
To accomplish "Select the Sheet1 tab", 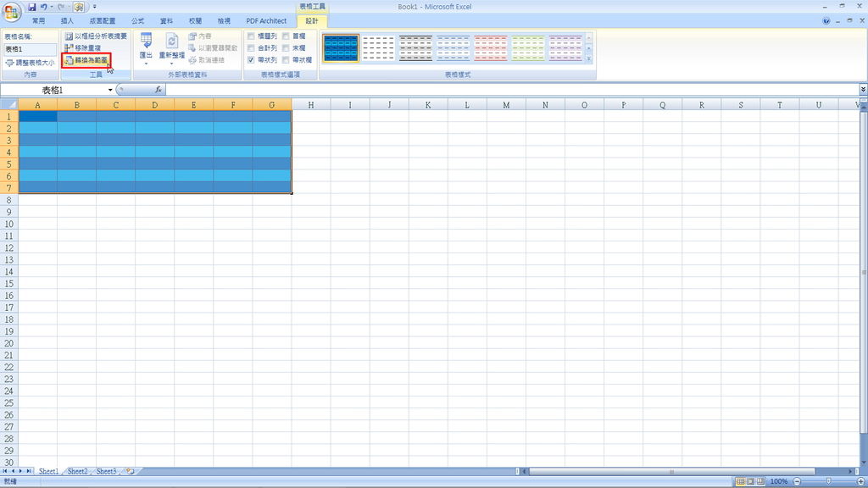I will [48, 471].
